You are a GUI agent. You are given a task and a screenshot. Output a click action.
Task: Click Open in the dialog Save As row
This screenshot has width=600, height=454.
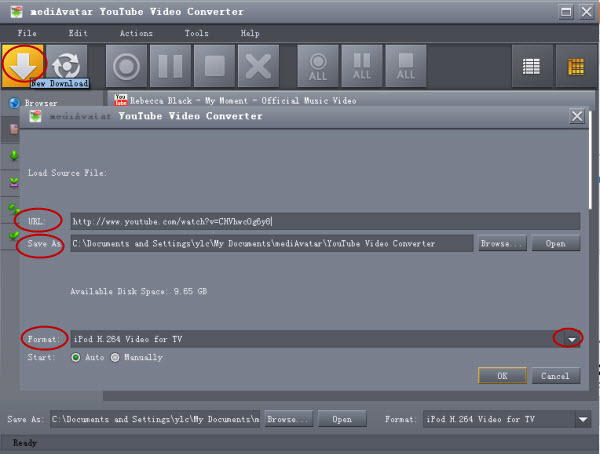pyautogui.click(x=556, y=243)
